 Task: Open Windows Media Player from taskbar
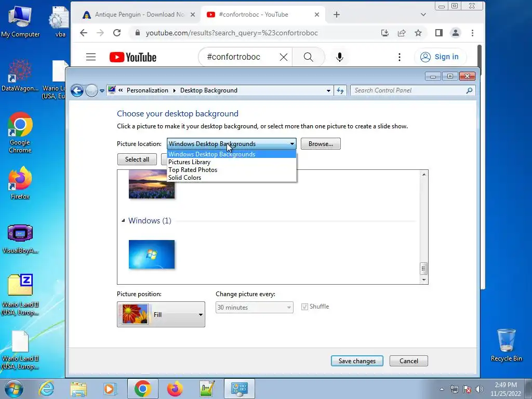(110, 389)
